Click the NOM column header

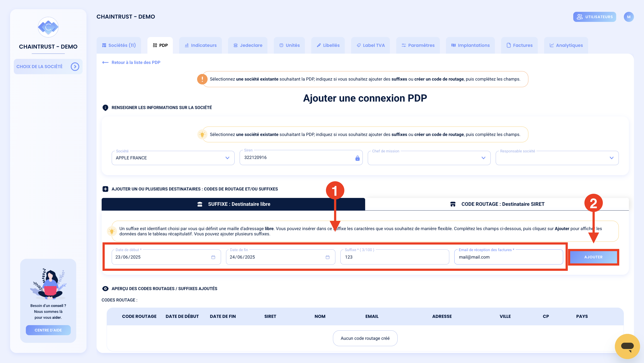(x=320, y=317)
